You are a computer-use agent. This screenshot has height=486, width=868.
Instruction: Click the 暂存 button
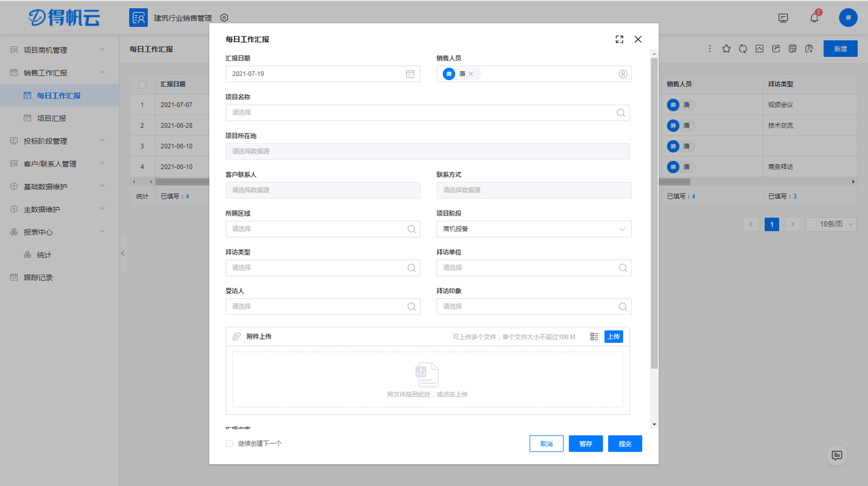[585, 444]
